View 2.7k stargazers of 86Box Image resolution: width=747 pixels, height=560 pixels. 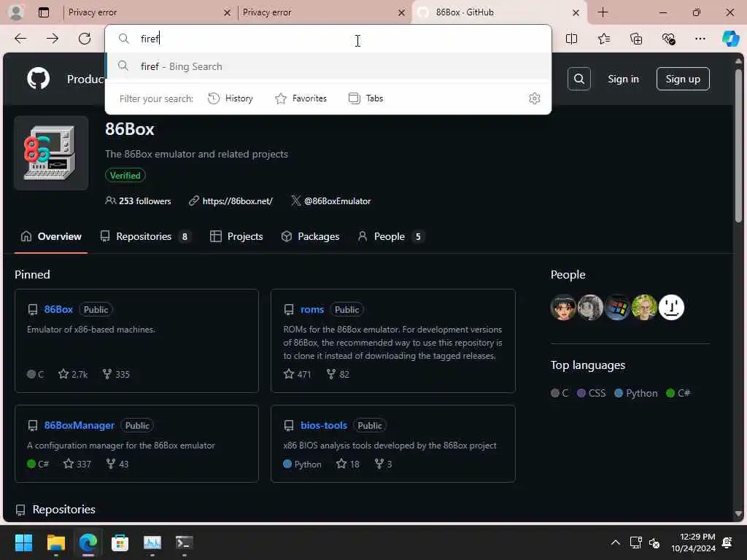(73, 374)
